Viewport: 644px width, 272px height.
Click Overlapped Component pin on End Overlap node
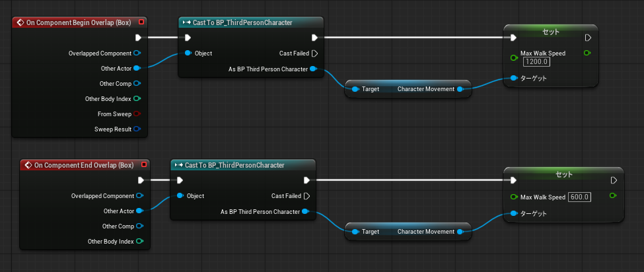pos(139,195)
